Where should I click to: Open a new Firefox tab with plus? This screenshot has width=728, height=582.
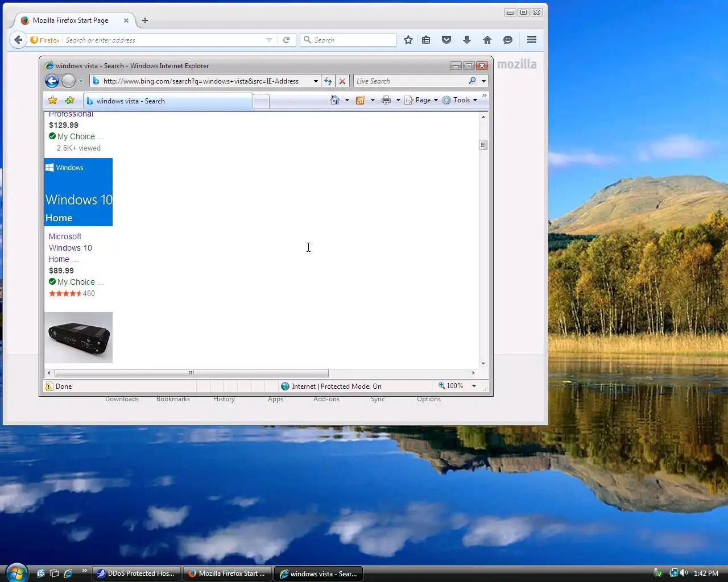pos(145,20)
